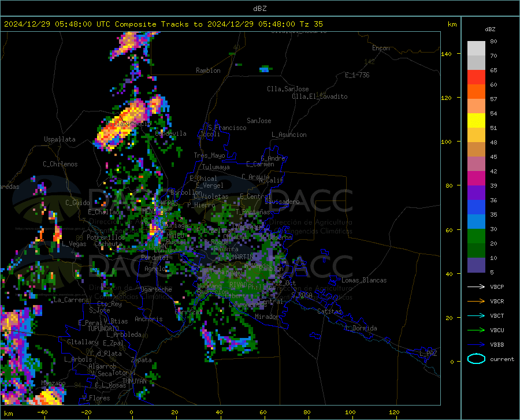The image size is (520, 420).
Task: Click the Lomas_Blancas place label
Action: tap(364, 280)
